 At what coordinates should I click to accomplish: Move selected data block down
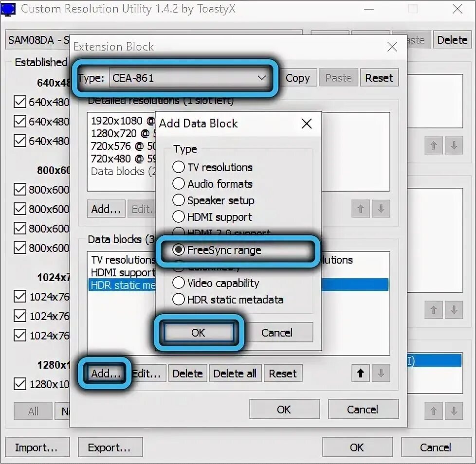point(381,374)
